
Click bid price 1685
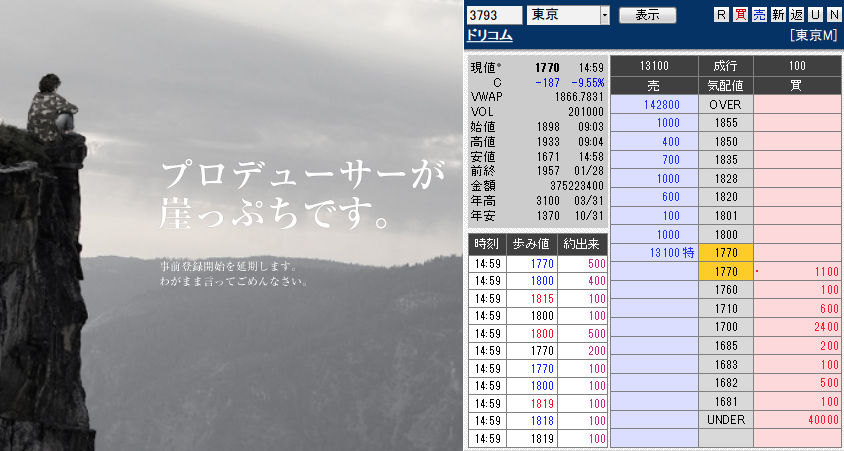pyautogui.click(x=726, y=346)
